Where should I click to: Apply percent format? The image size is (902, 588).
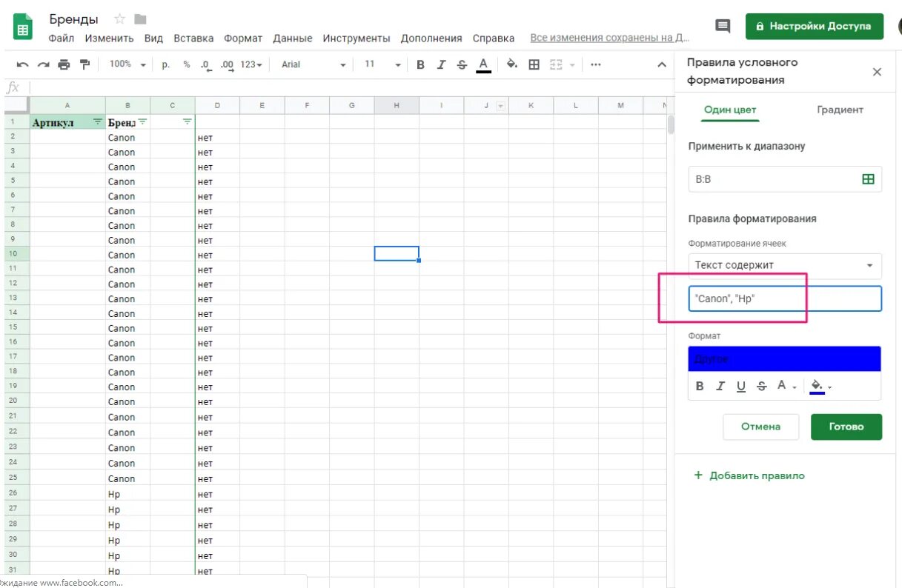(x=187, y=65)
